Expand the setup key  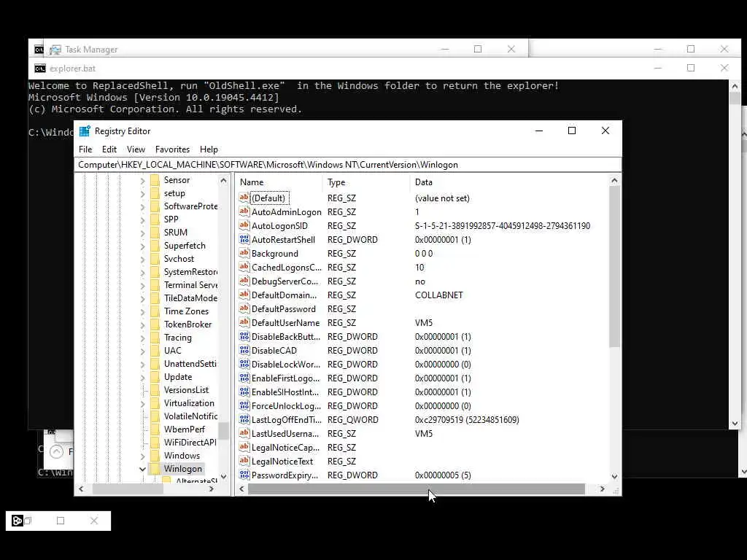click(142, 194)
